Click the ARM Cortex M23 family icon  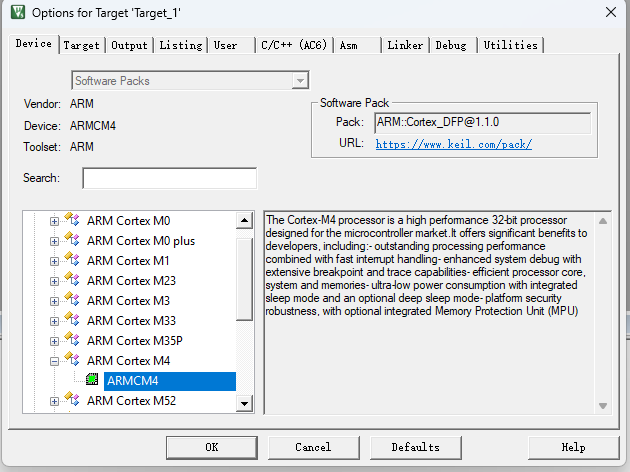click(72, 280)
